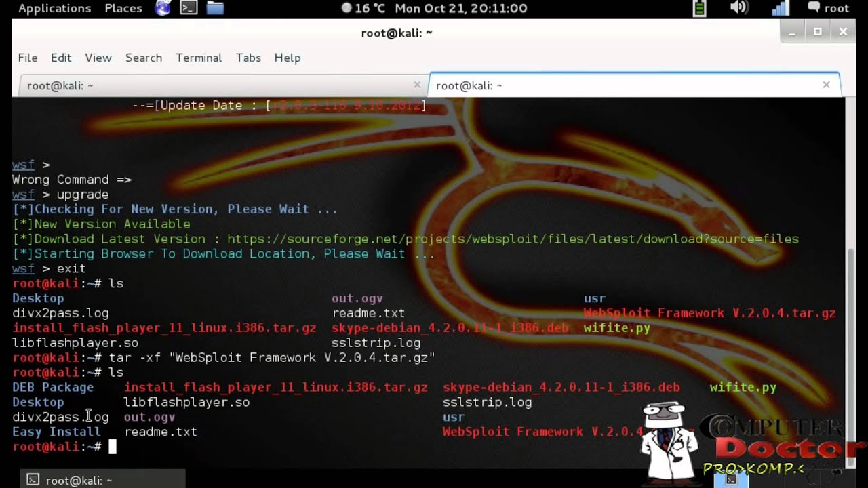Click the network connection icon
This screenshot has height=488, width=868.
781,8
